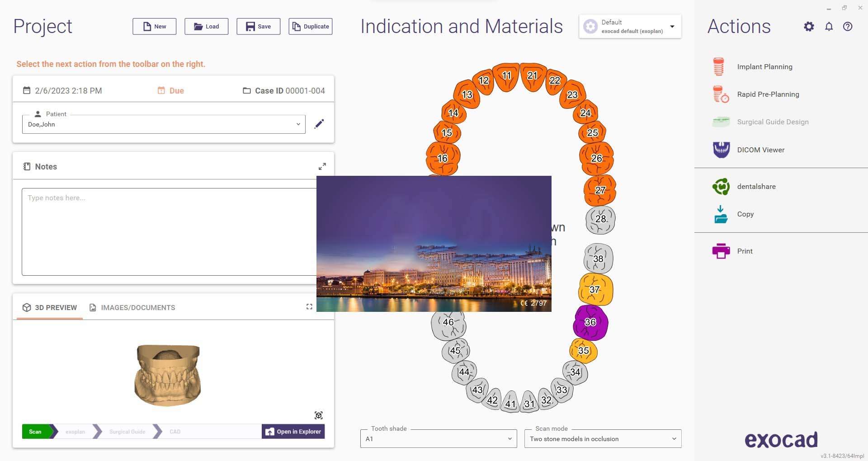Edit patient with the pencil icon
The width and height of the screenshot is (868, 461).
click(319, 124)
